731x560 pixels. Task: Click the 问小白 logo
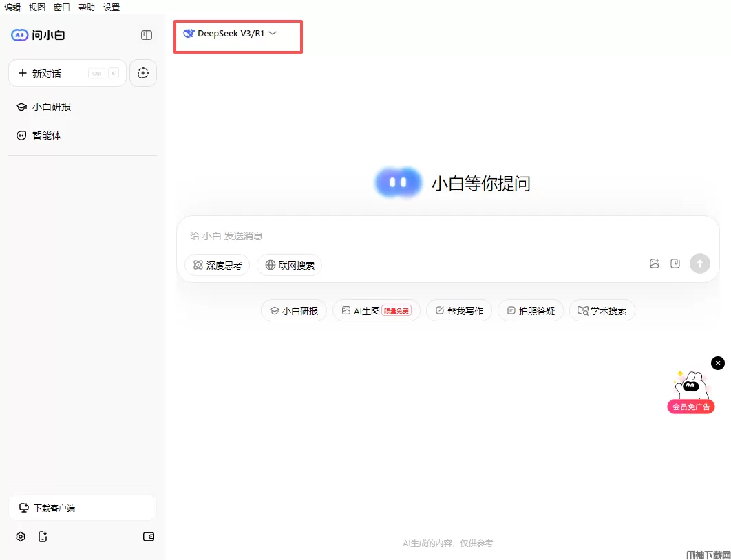pyautogui.click(x=38, y=35)
